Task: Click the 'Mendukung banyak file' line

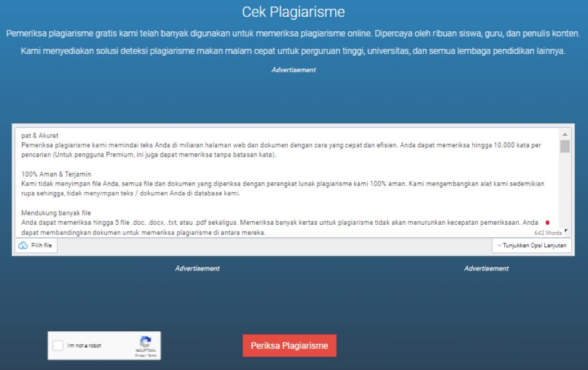Action: pos(56,213)
